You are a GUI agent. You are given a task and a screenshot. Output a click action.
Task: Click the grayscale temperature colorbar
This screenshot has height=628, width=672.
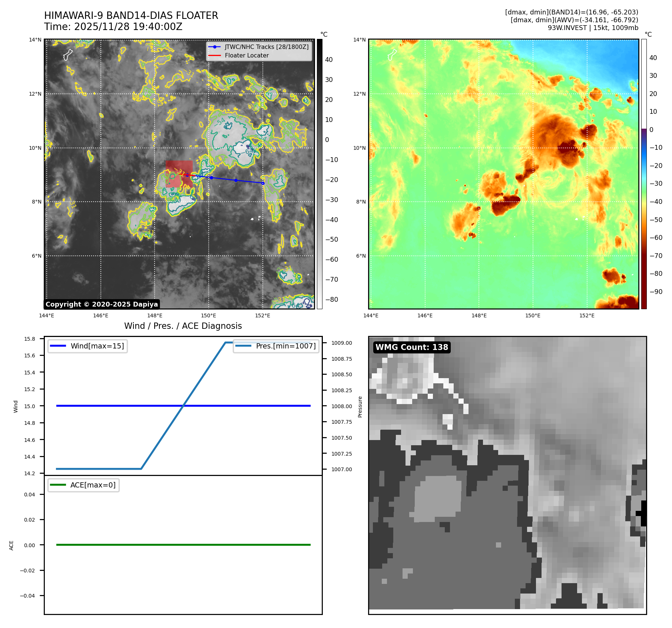point(320,174)
